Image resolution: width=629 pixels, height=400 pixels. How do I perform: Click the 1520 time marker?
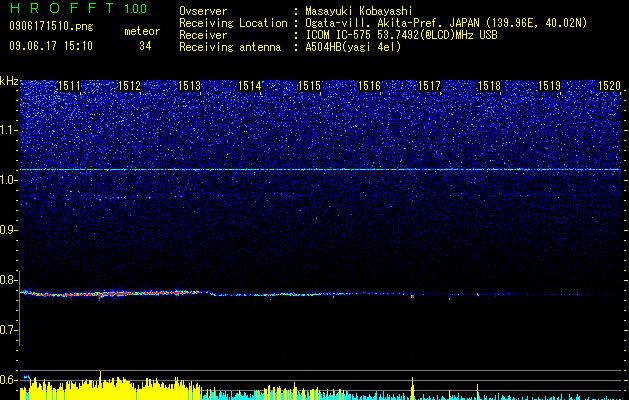(609, 86)
